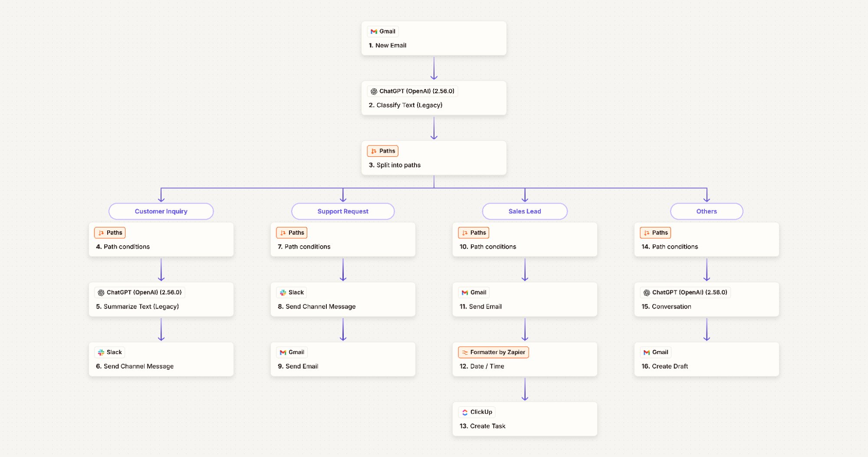Open the step 2 Classify Text card
868x457 pixels.
(x=434, y=98)
